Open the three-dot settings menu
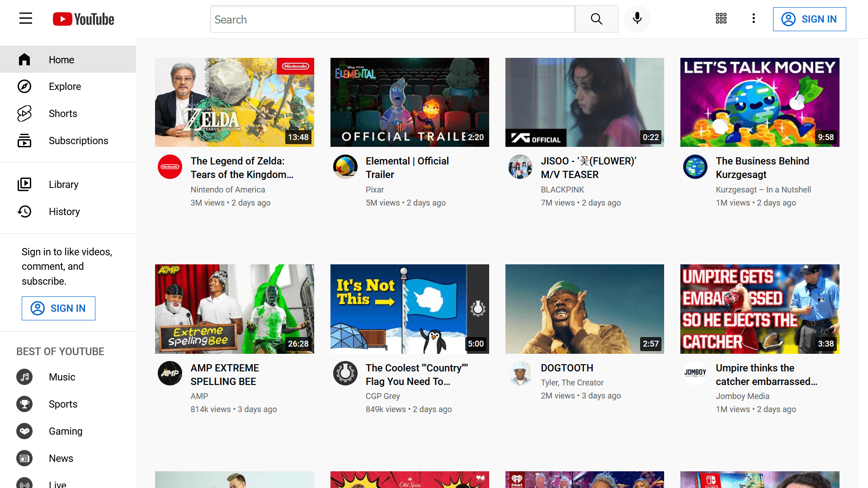Screen dimensions: 868x488 point(754,19)
